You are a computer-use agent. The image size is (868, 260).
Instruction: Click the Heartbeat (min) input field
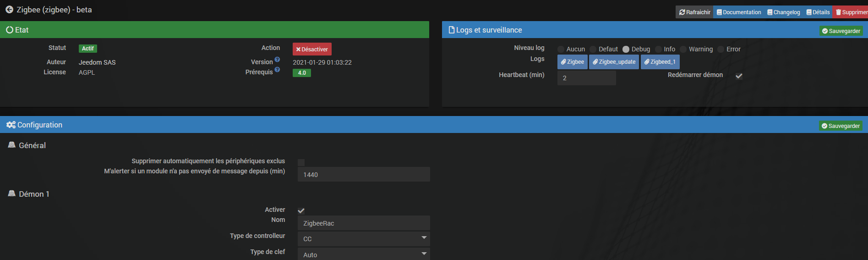point(587,78)
